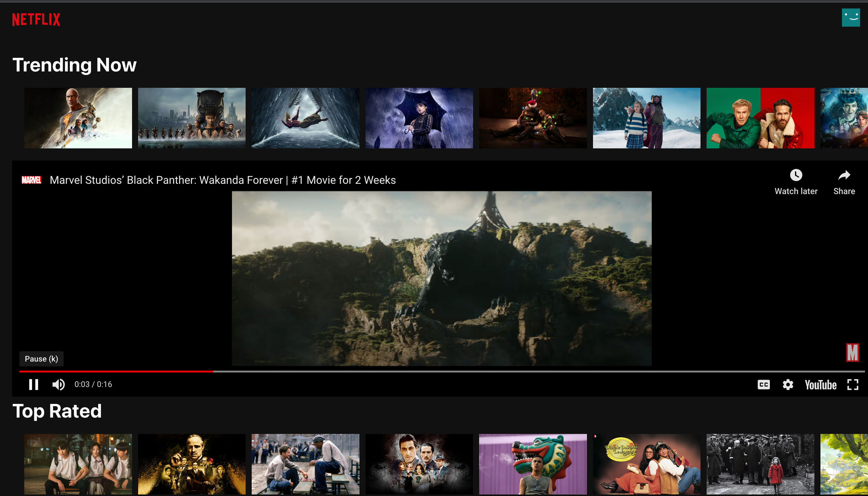The image size is (868, 496).
Task: Select the Spirited green and red thumbnail
Action: click(760, 118)
